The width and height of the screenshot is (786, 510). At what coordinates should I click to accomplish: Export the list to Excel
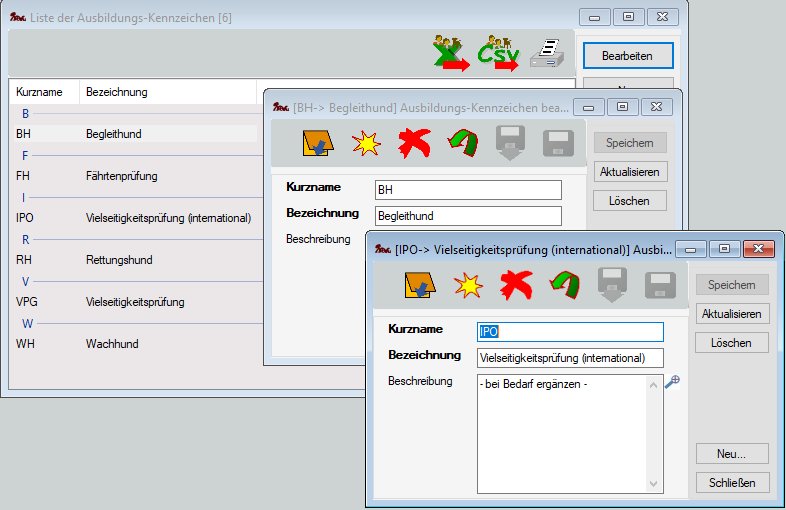(450, 52)
